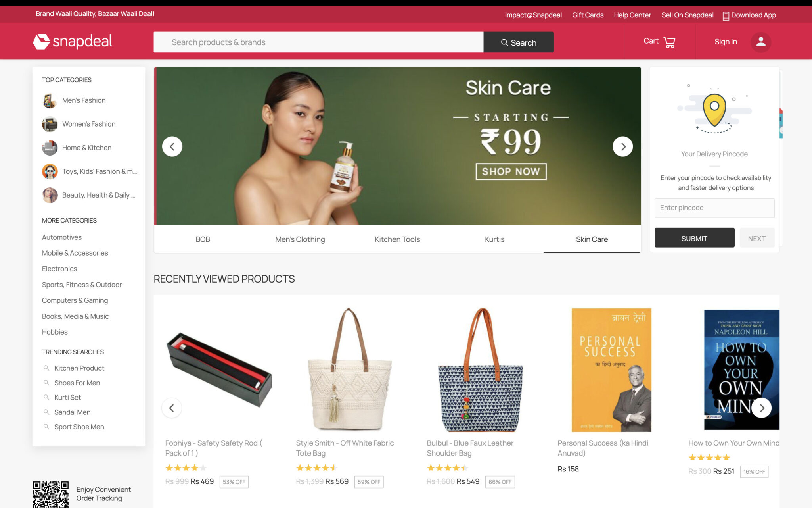Advance recently viewed products carousel right
Viewport: 812px width, 508px height.
point(761,408)
